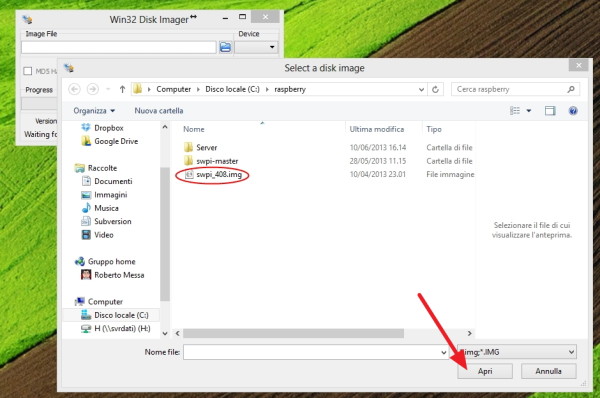Click the Nome file input field
The width and height of the screenshot is (600, 398).
point(311,352)
